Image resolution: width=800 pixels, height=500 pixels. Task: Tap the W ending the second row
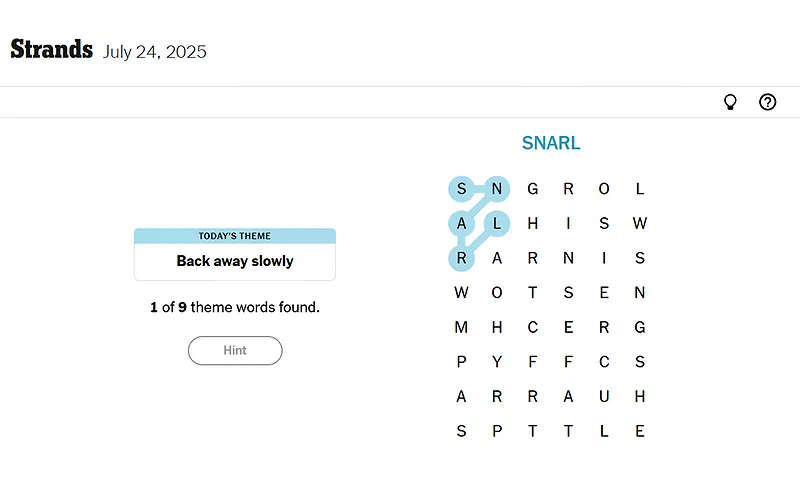640,224
